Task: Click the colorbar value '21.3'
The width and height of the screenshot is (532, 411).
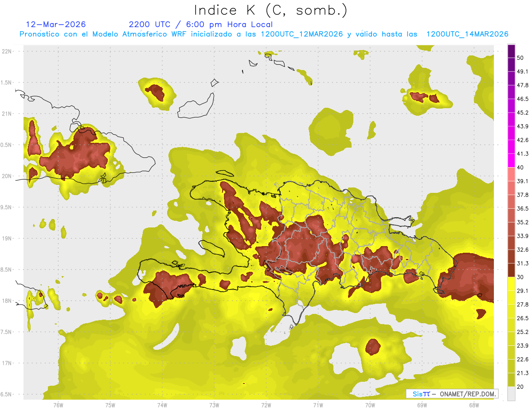Action: coord(522,373)
